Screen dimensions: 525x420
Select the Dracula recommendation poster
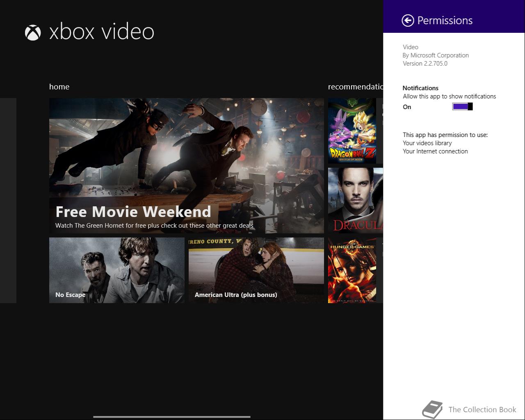pos(356,201)
